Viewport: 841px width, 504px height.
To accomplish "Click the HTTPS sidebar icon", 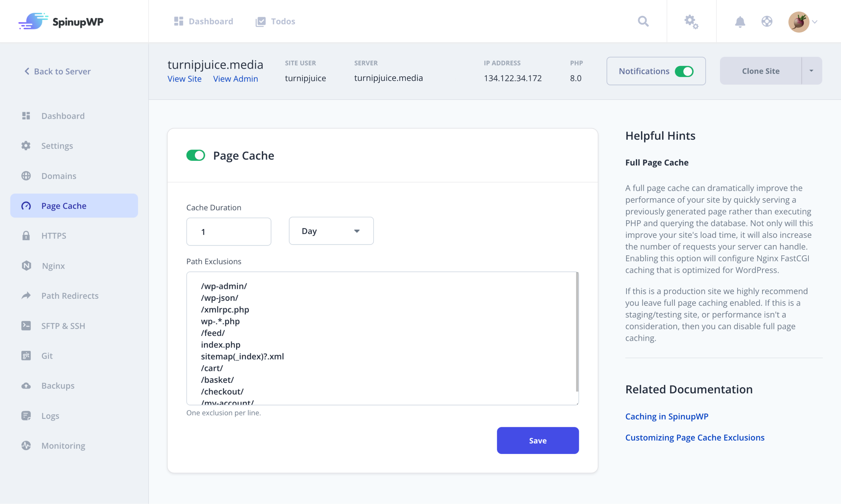I will [x=26, y=235].
